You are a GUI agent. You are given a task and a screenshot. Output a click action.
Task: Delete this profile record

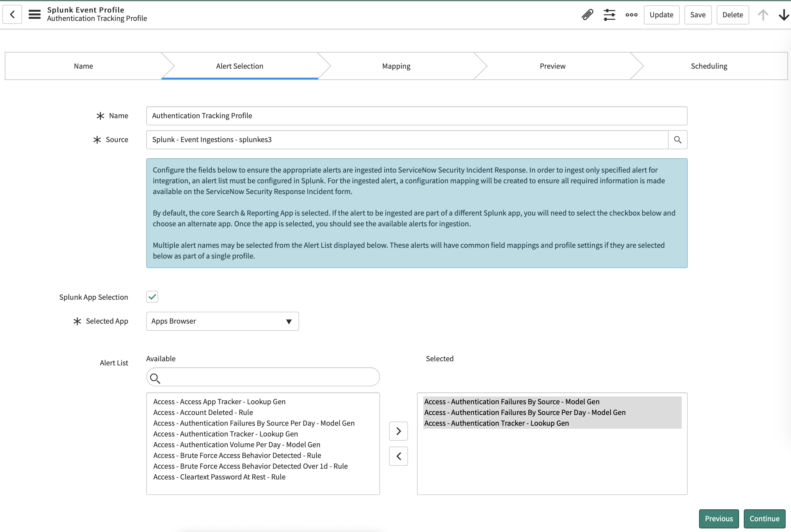click(733, 15)
